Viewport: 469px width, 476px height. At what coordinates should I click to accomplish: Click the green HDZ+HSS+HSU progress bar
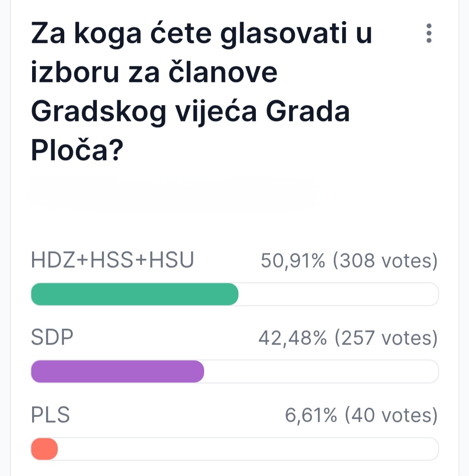point(135,294)
